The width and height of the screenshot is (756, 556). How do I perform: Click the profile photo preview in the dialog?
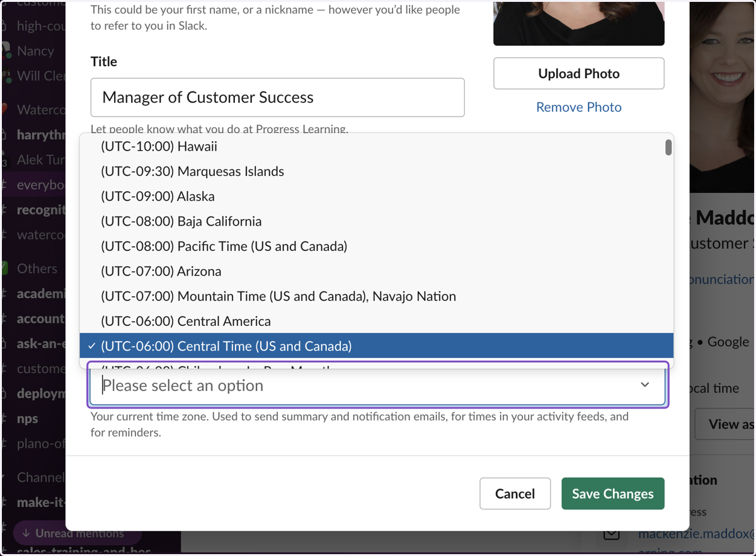[x=578, y=23]
